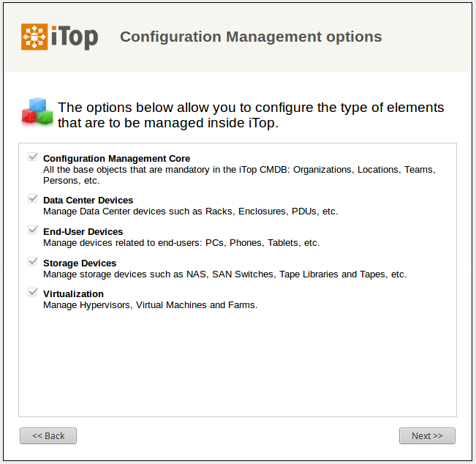Click the Configuration Management Core label

pos(116,159)
